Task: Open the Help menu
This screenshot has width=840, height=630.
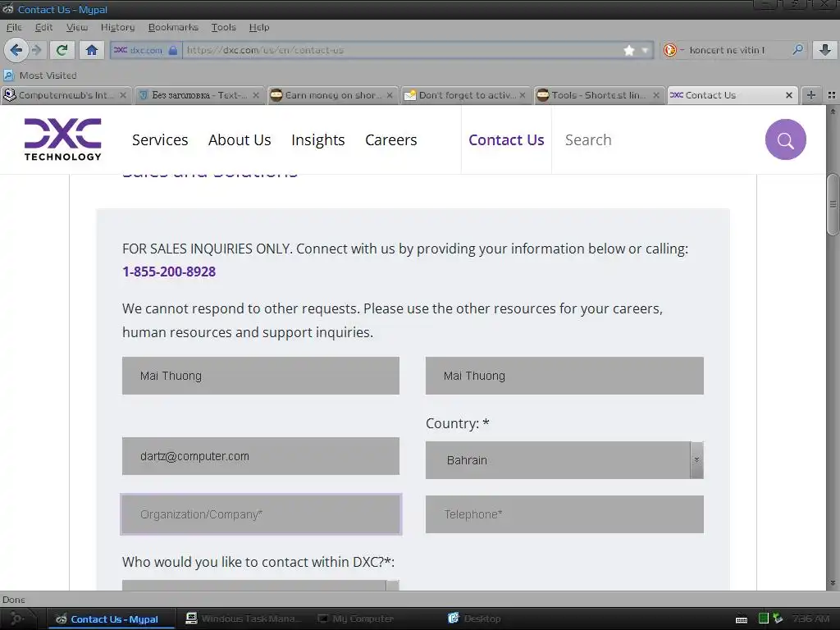Action: pos(258,27)
